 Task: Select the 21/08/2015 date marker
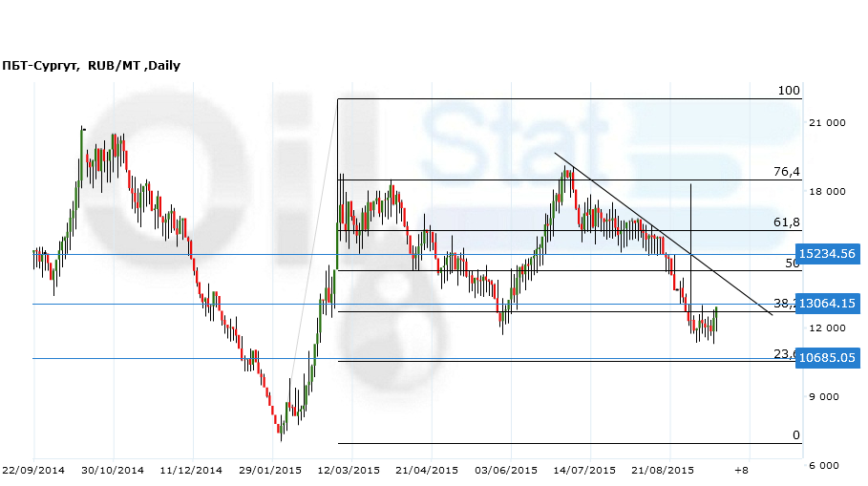663,470
